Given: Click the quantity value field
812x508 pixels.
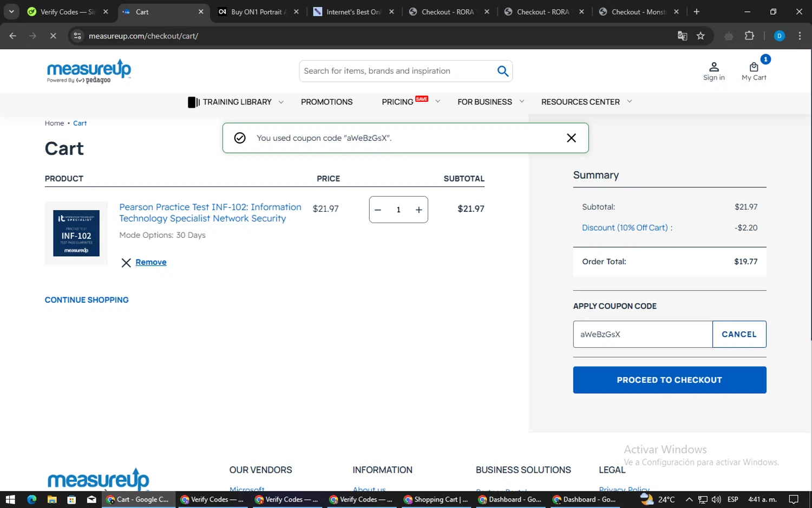Looking at the screenshot, I should point(398,210).
